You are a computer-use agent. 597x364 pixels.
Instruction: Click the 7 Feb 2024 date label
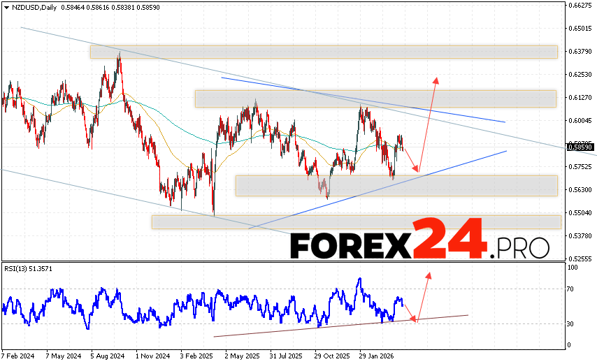coord(17,356)
